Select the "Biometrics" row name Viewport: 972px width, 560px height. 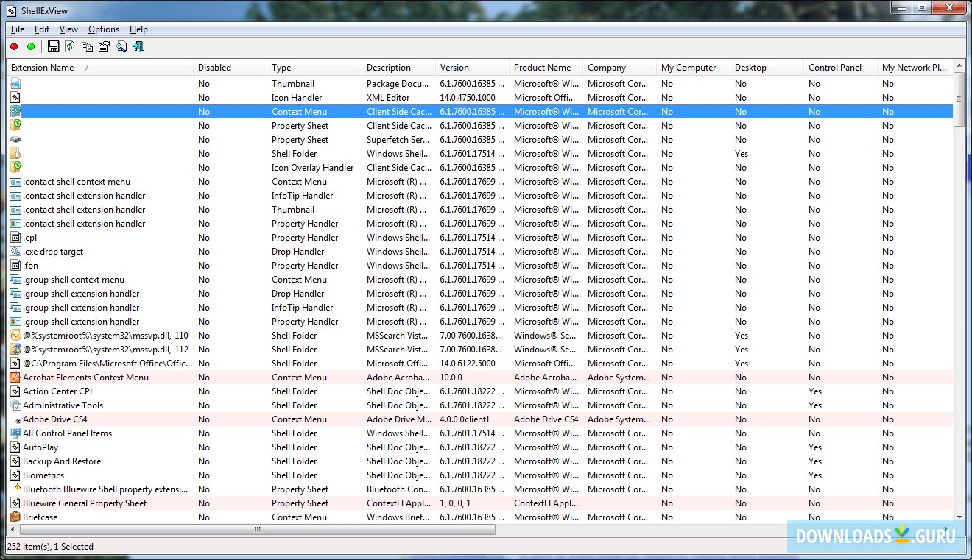tap(43, 475)
